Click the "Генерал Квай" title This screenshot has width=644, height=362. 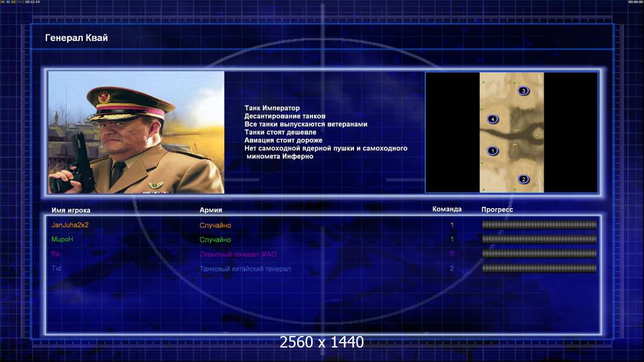(x=76, y=38)
